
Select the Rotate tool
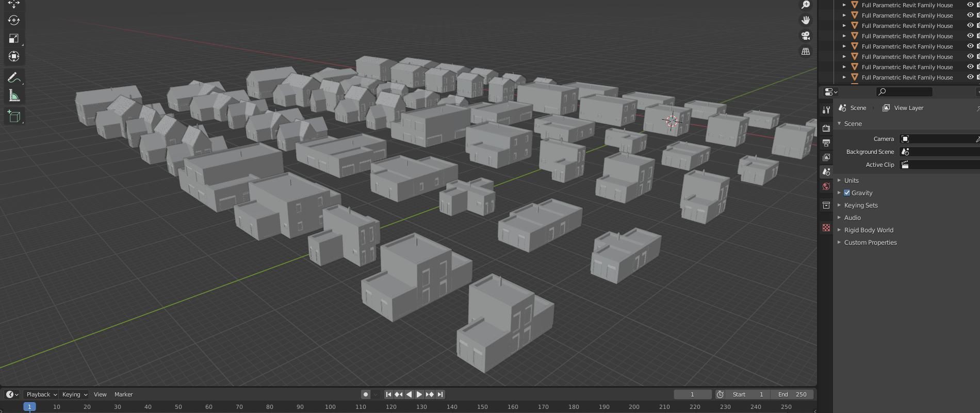click(x=14, y=20)
